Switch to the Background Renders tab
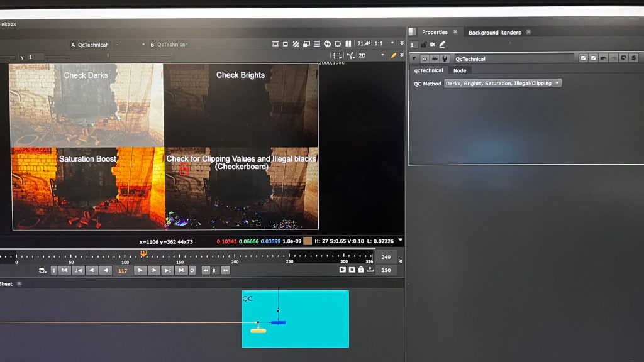 click(494, 33)
